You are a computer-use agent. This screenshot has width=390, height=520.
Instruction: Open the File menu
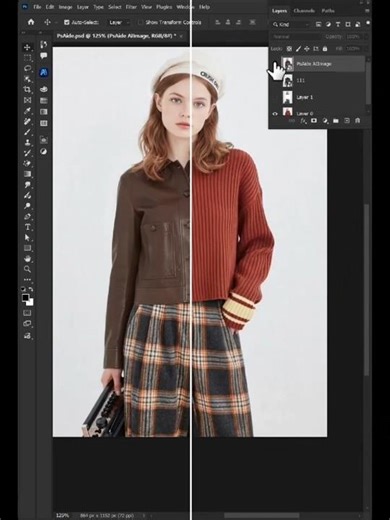pos(37,7)
